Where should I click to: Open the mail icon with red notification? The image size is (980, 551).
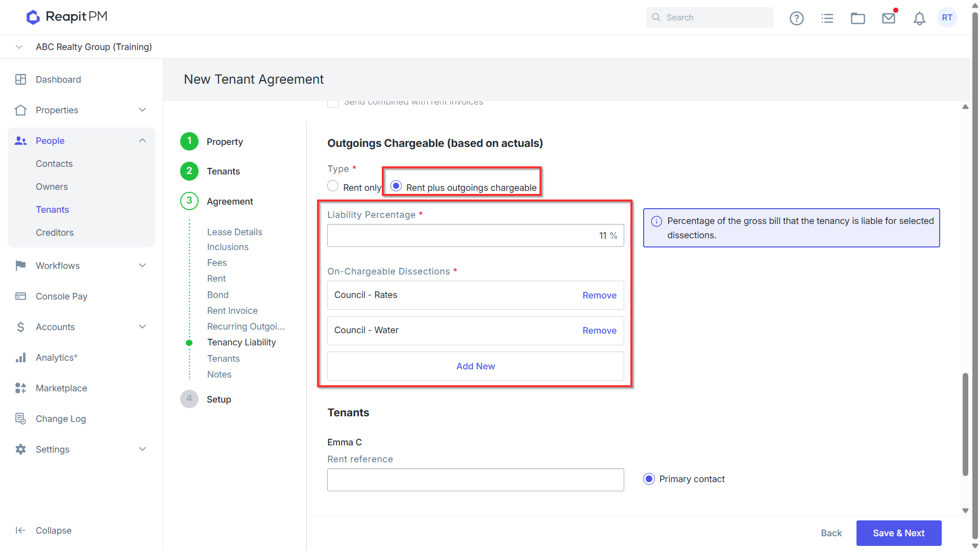point(889,18)
